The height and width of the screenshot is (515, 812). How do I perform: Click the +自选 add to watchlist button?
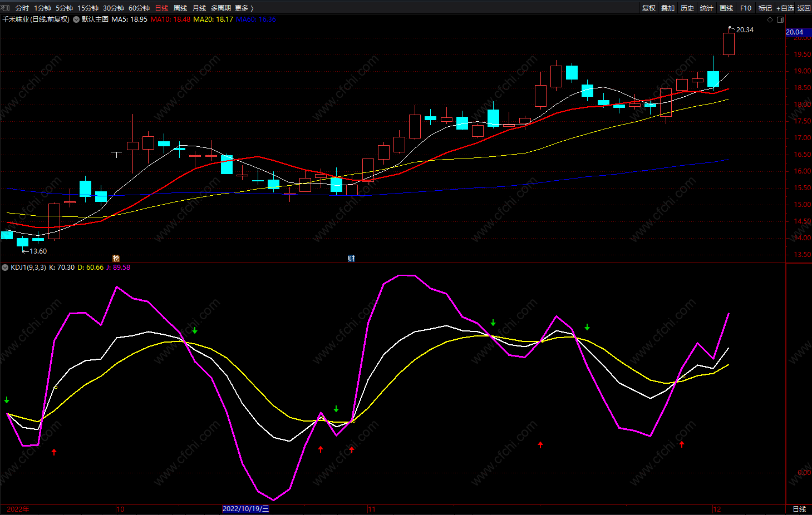(785, 8)
